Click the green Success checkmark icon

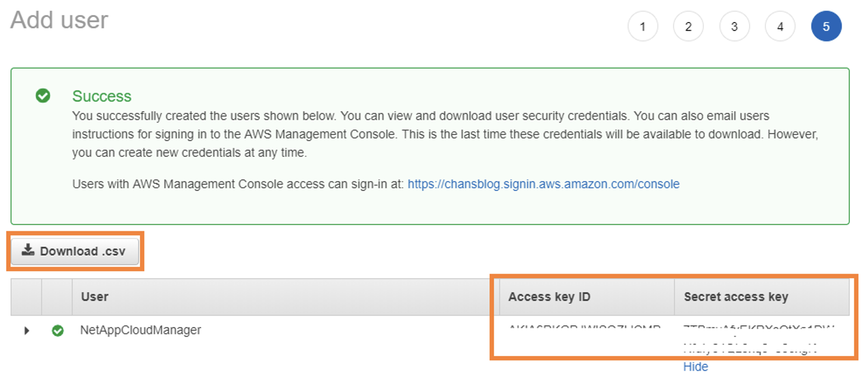43,96
